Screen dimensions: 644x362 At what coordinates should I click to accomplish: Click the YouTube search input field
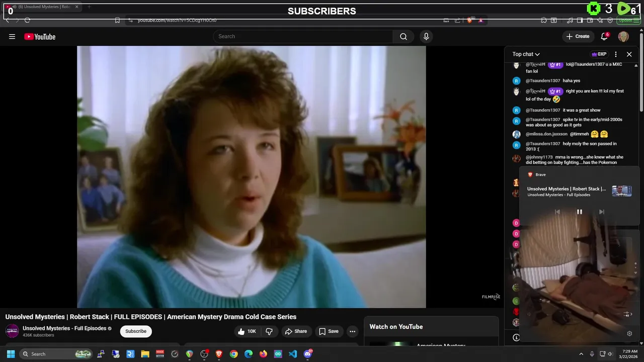pos(303,36)
